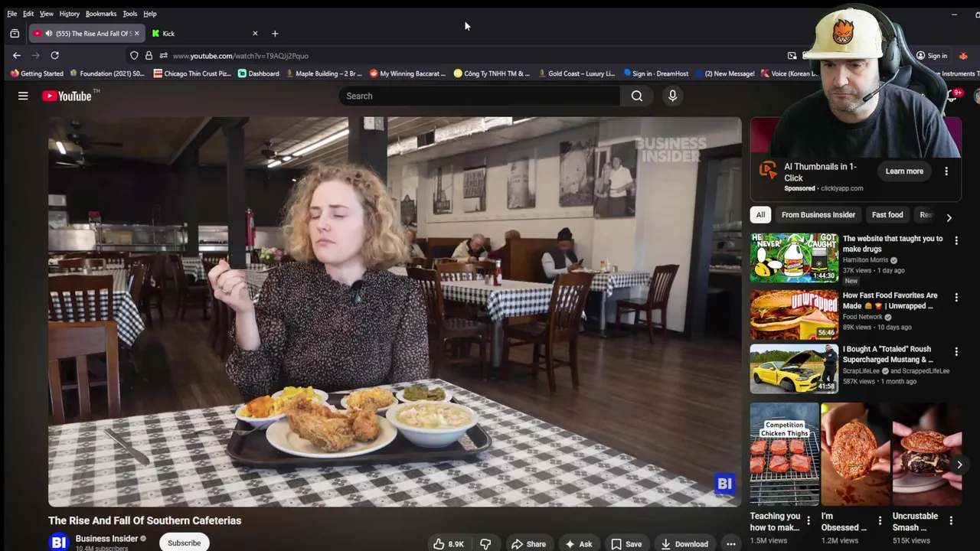
Task: Click the Download button
Action: tap(684, 543)
